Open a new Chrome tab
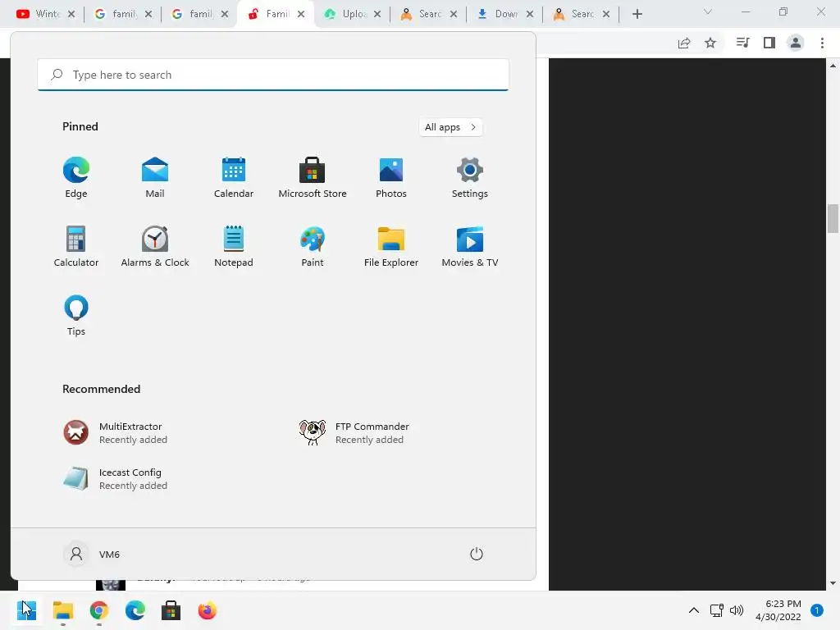This screenshot has height=630, width=840. pyautogui.click(x=637, y=14)
